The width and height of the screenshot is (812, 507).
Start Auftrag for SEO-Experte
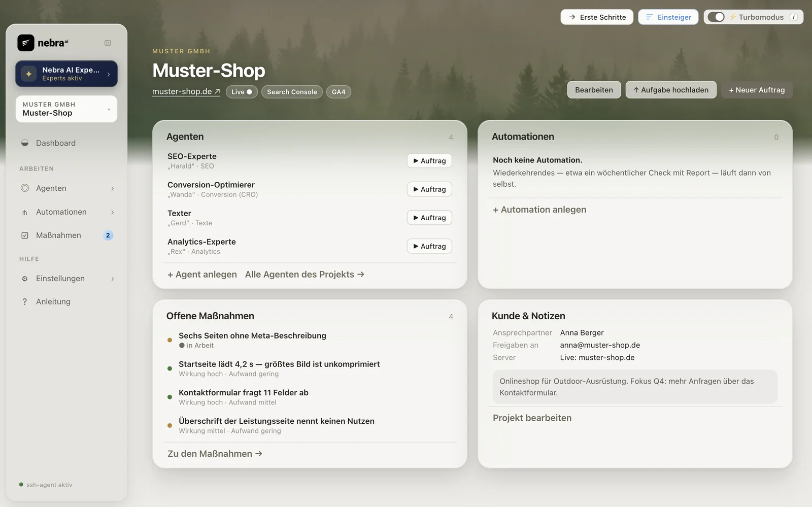coord(429,161)
